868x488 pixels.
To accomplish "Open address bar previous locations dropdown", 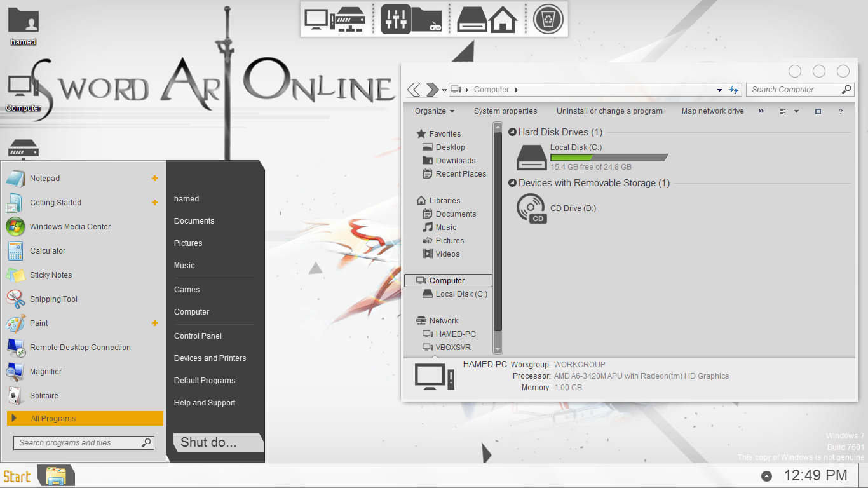I will 719,90.
